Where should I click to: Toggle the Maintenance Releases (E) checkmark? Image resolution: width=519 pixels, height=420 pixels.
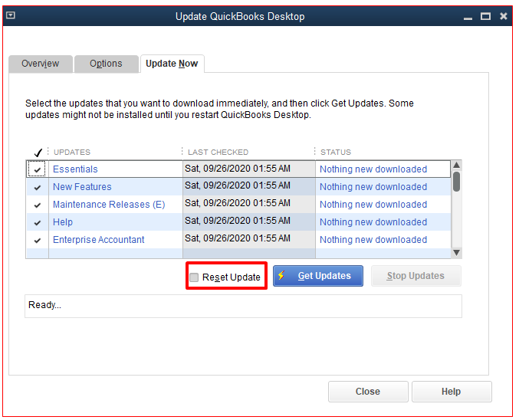tap(38, 205)
